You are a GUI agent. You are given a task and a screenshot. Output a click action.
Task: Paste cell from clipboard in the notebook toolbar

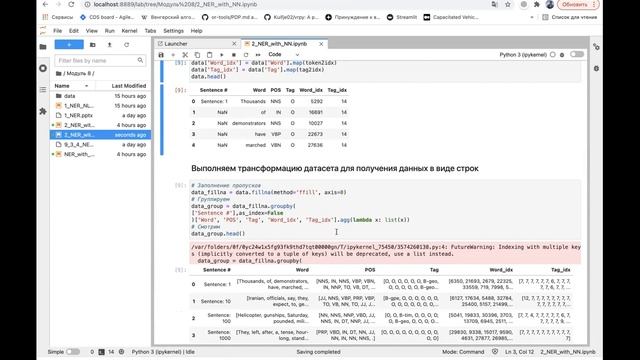click(209, 55)
